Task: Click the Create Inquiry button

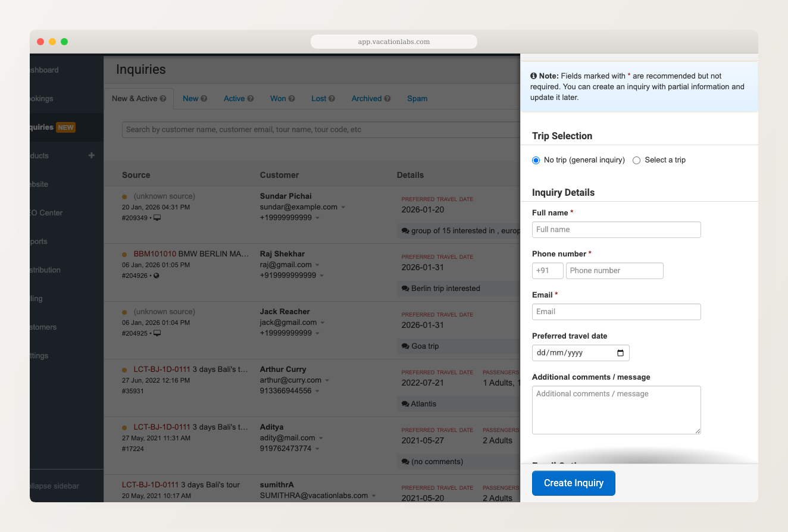Action: (573, 483)
